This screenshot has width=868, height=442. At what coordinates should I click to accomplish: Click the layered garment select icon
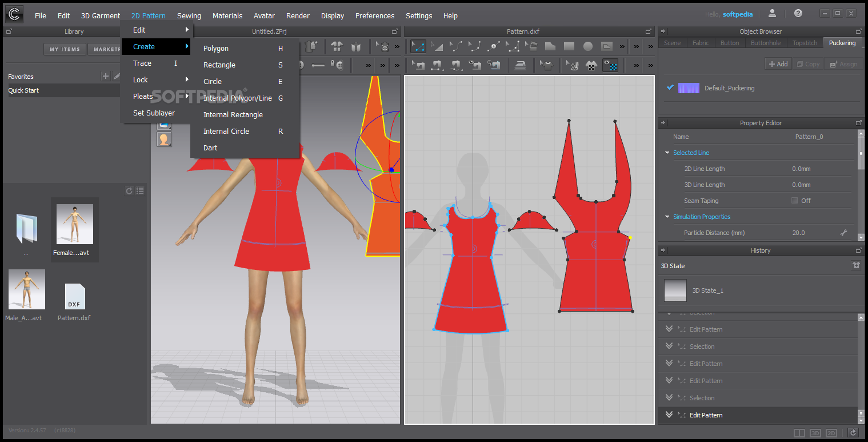[383, 46]
